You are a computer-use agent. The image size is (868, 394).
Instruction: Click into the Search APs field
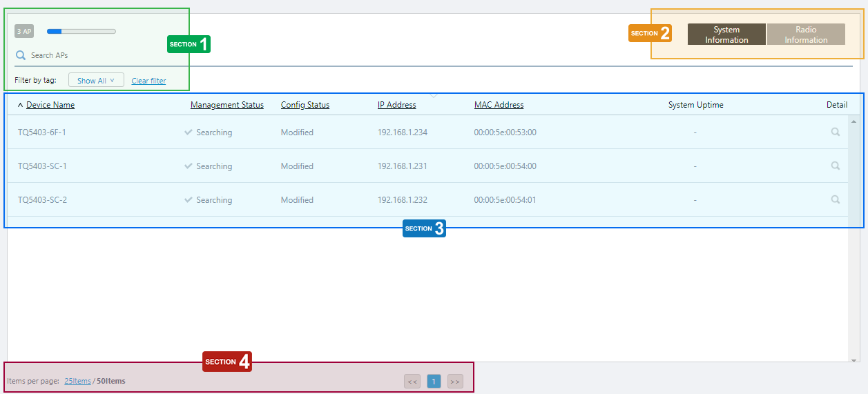click(x=69, y=55)
